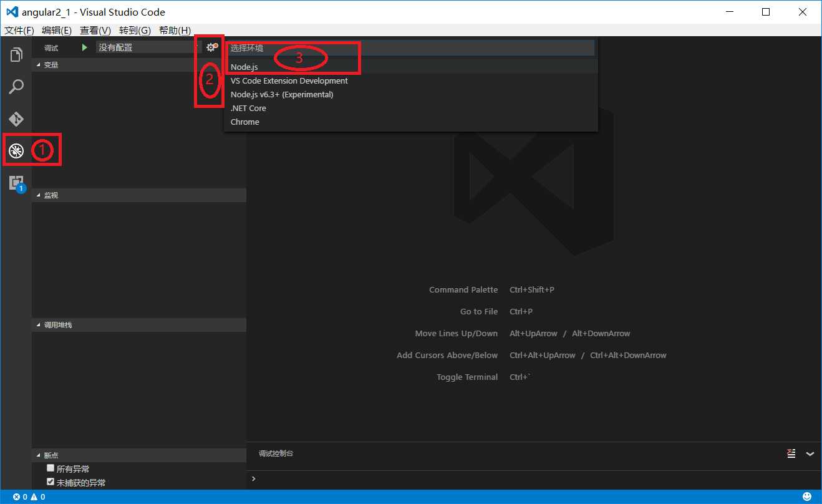Image resolution: width=822 pixels, height=504 pixels.
Task: Click the 调试控制台 panel title
Action: [x=276, y=453]
